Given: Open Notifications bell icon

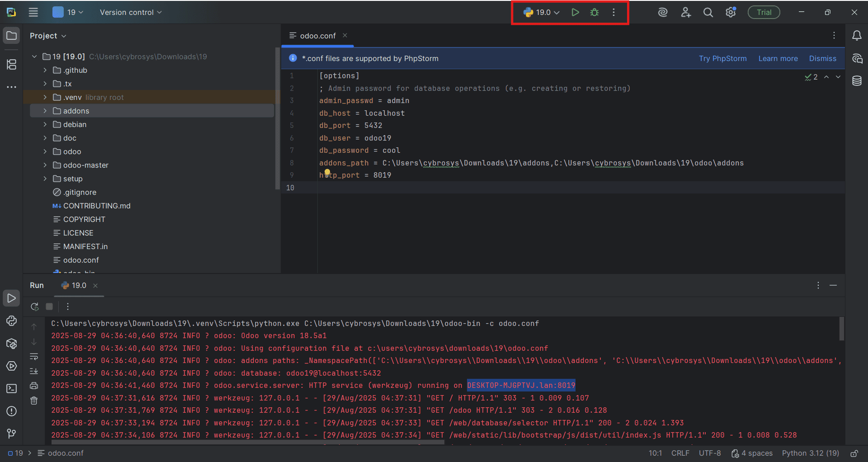Looking at the screenshot, I should coord(857,35).
